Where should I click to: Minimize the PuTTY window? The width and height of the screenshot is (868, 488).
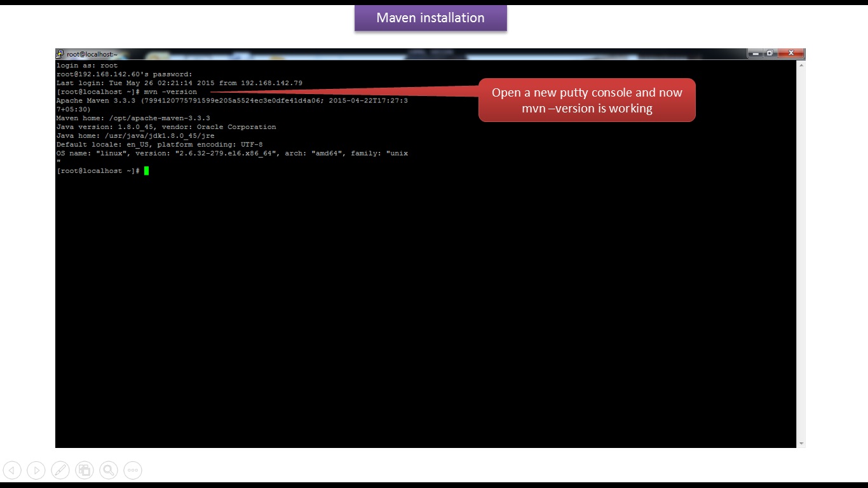(x=755, y=53)
